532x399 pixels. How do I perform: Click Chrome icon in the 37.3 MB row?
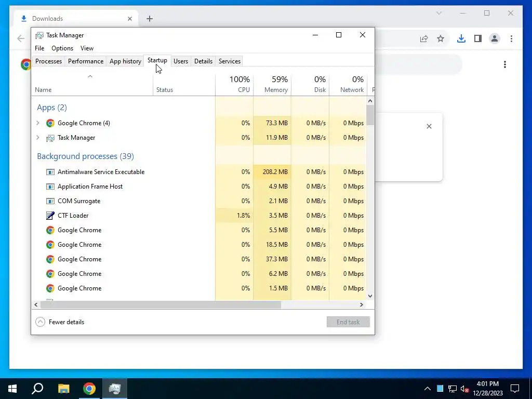[50, 259]
